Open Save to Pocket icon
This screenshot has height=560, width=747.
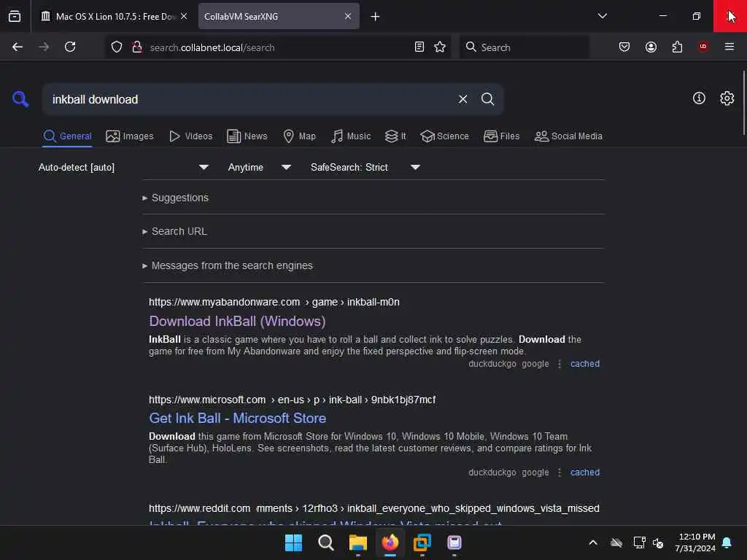coord(624,47)
